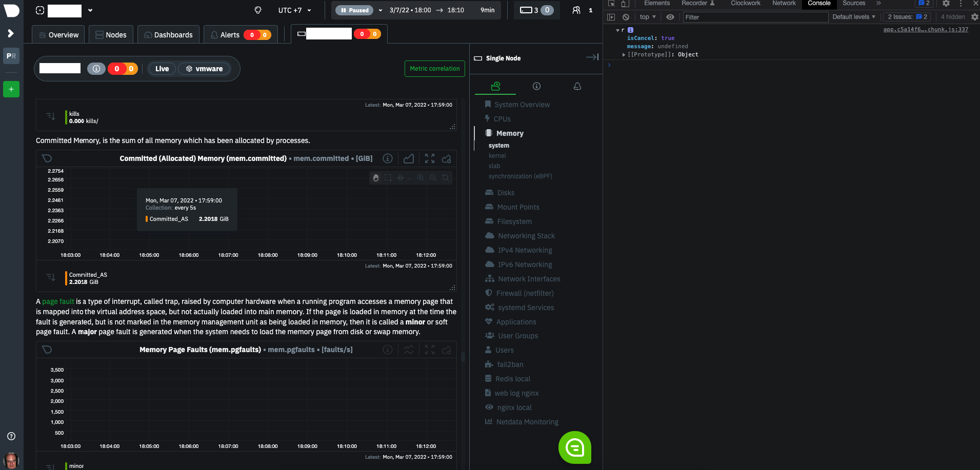Toggle dark mode with the bulb icon
The image size is (980, 470).
click(x=257, y=10)
